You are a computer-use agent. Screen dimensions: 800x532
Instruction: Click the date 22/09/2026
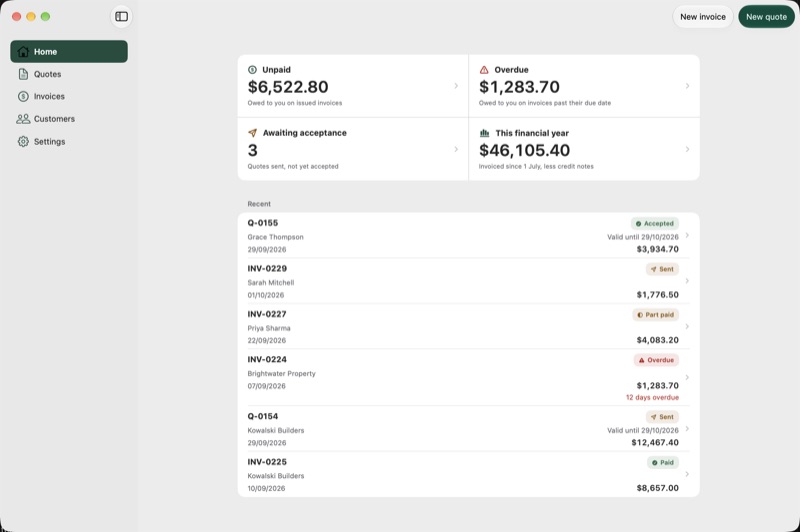click(267, 341)
